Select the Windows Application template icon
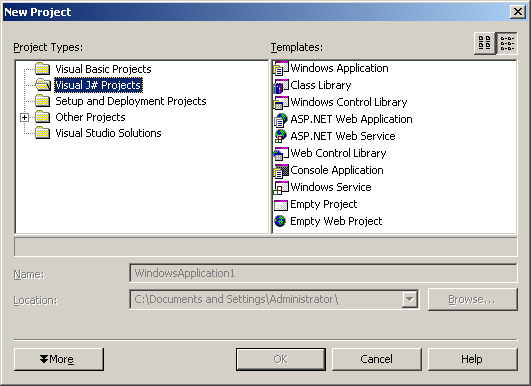Viewport: 531px width, 386px height. point(281,68)
